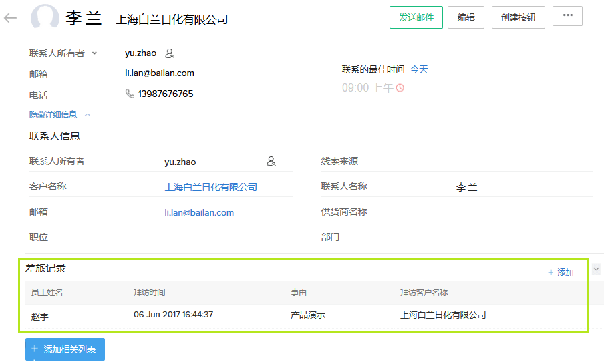Expand the 联系人所有者 field dropdown arrow

click(94, 53)
